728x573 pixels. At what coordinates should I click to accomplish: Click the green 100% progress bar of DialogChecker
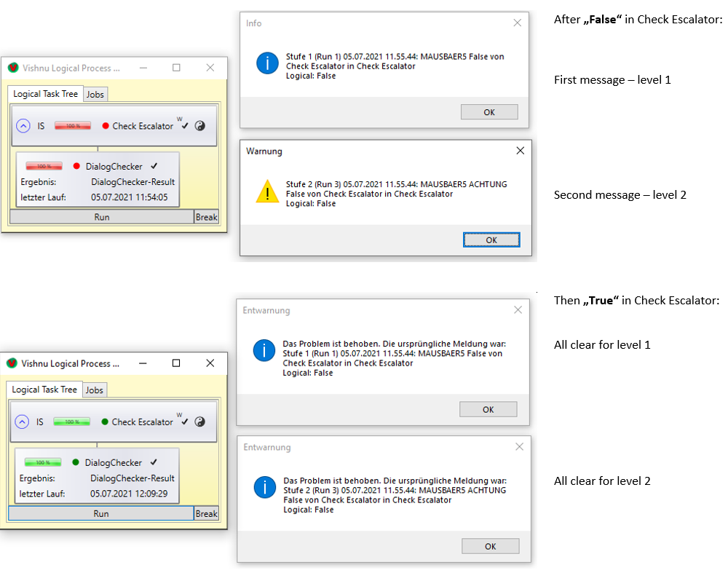[x=43, y=462]
